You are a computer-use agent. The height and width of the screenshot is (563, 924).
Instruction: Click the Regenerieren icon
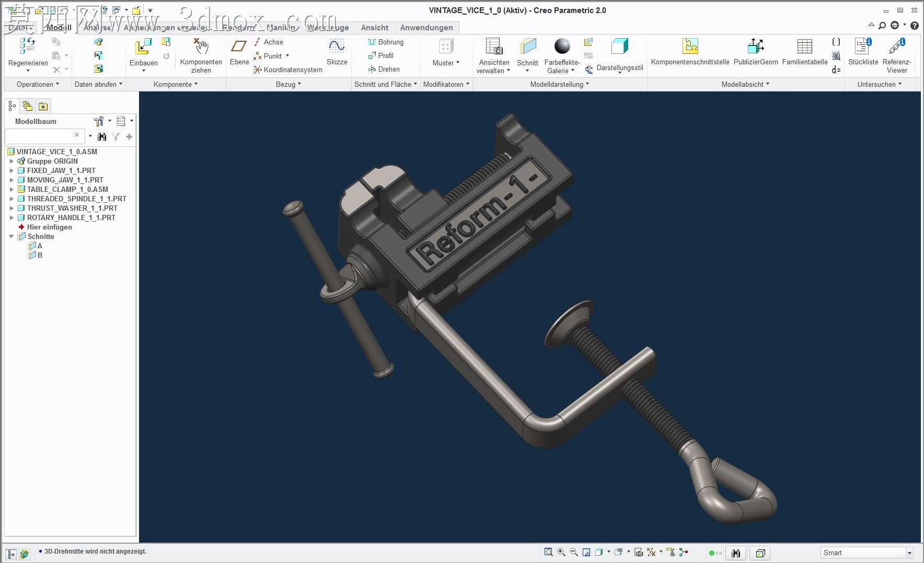click(x=28, y=46)
